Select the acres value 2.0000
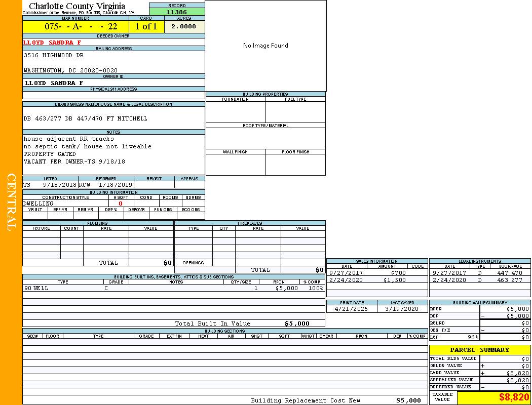This screenshot has width=532, height=405. (x=184, y=27)
